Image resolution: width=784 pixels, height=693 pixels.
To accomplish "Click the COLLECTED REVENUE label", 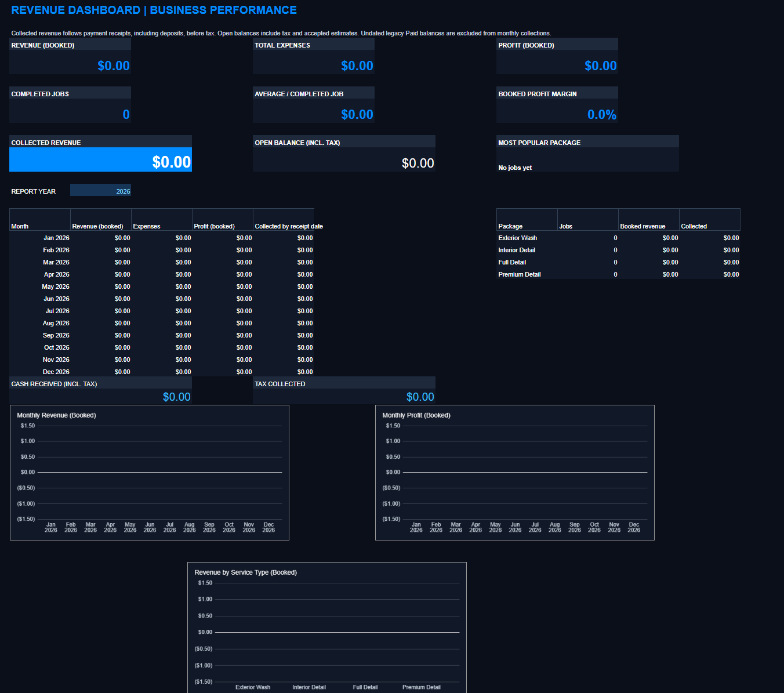I will 46,143.
